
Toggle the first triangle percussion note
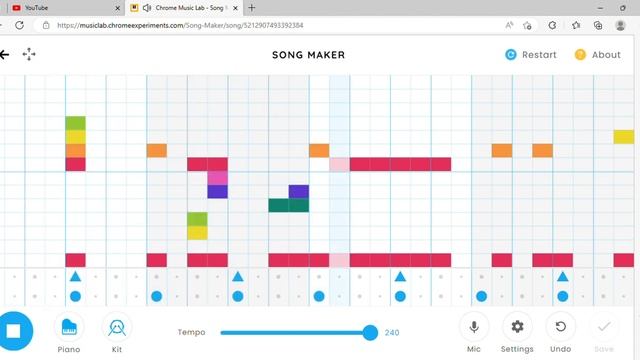coord(75,277)
